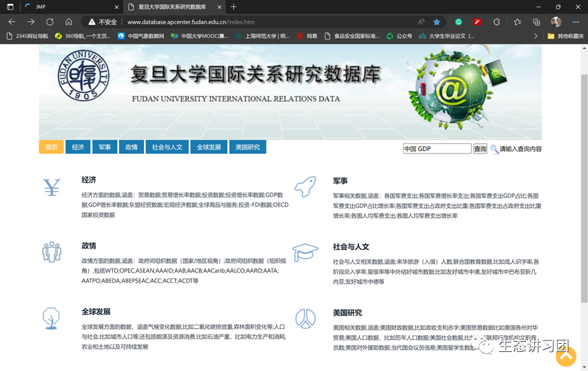Open the 经济 section heading

coord(89,180)
